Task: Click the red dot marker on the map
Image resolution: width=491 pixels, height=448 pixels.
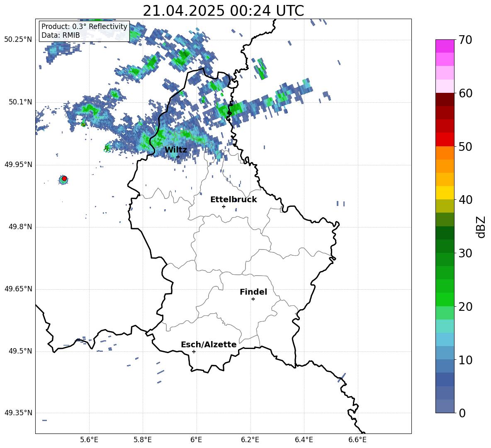Action: click(64, 179)
